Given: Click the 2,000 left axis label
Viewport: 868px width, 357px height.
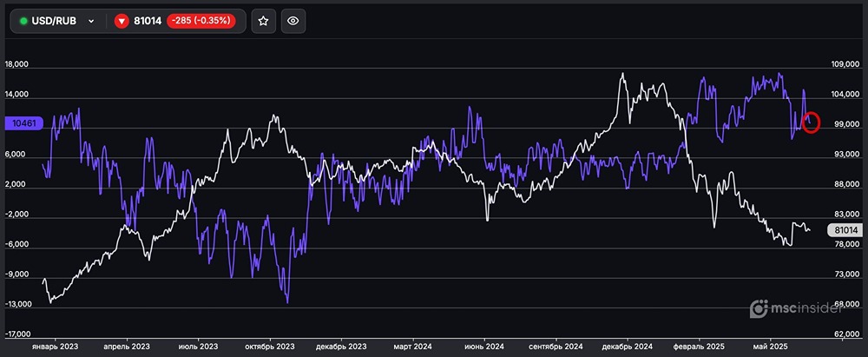Looking at the screenshot, I should point(15,185).
